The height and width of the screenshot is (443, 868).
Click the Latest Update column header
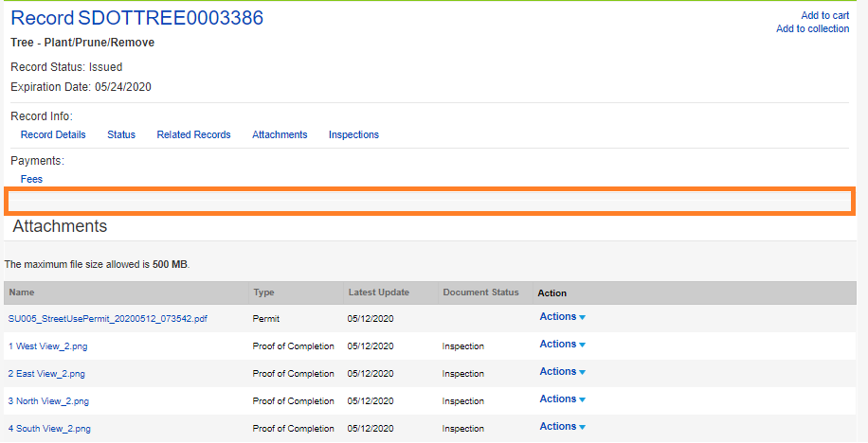point(378,292)
